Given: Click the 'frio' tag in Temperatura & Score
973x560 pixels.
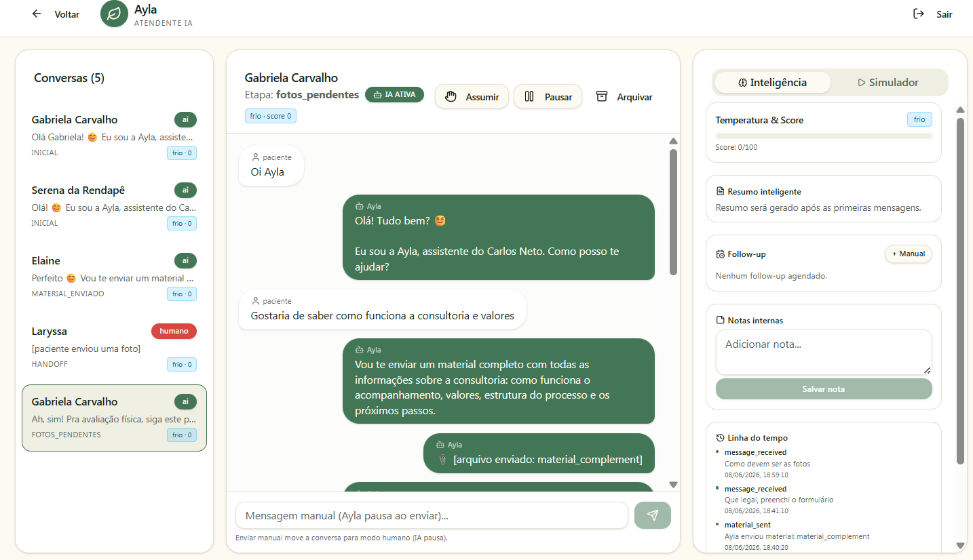Looking at the screenshot, I should tap(919, 119).
